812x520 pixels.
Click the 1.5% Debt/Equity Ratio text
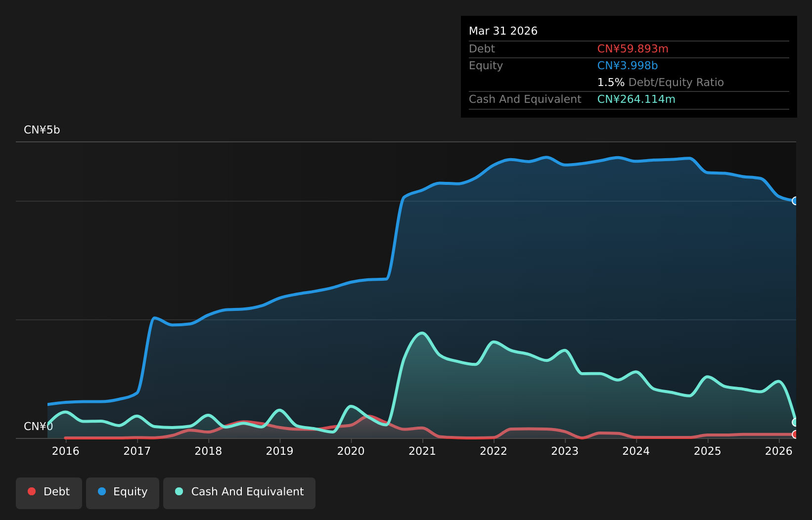[661, 83]
